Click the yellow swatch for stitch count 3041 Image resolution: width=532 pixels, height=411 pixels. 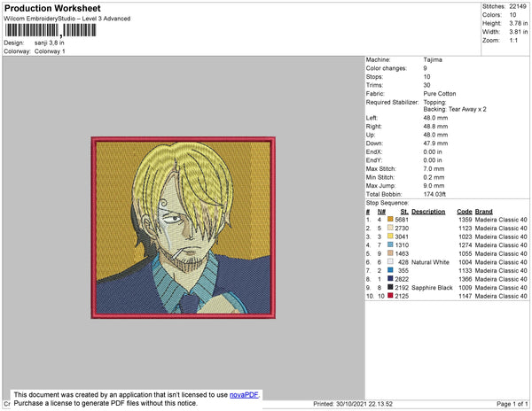click(x=390, y=237)
